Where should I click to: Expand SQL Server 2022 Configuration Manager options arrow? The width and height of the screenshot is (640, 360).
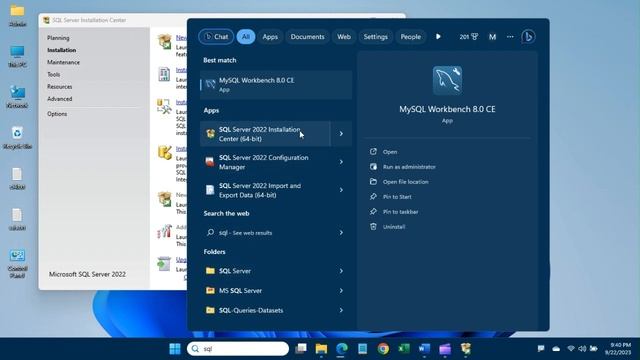click(341, 162)
